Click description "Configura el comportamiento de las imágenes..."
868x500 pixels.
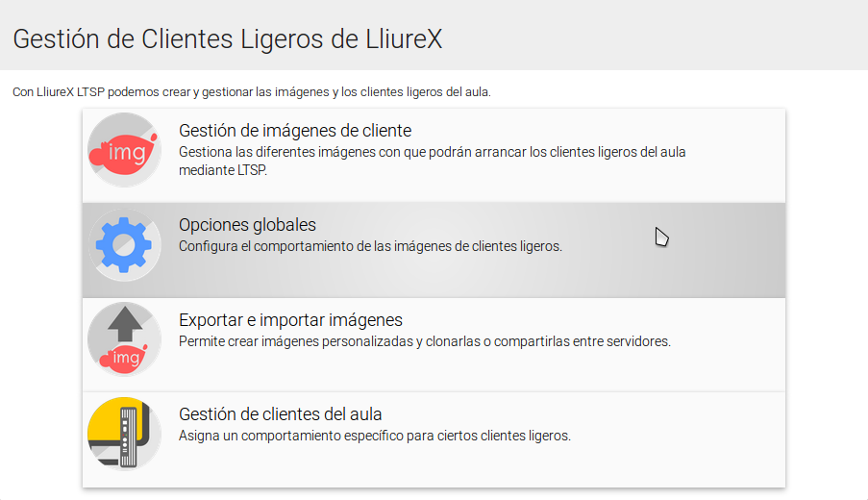(x=370, y=246)
